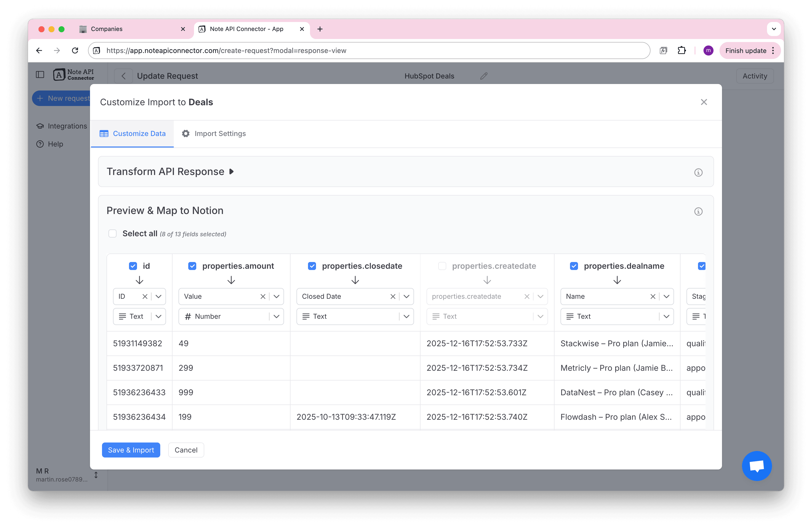
Task: Expand the Transform API Response section
Action: tap(231, 171)
